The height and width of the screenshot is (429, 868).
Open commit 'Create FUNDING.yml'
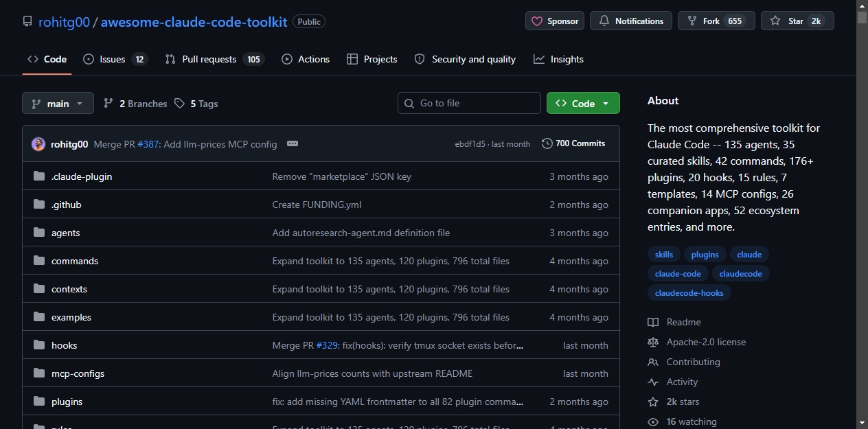317,205
